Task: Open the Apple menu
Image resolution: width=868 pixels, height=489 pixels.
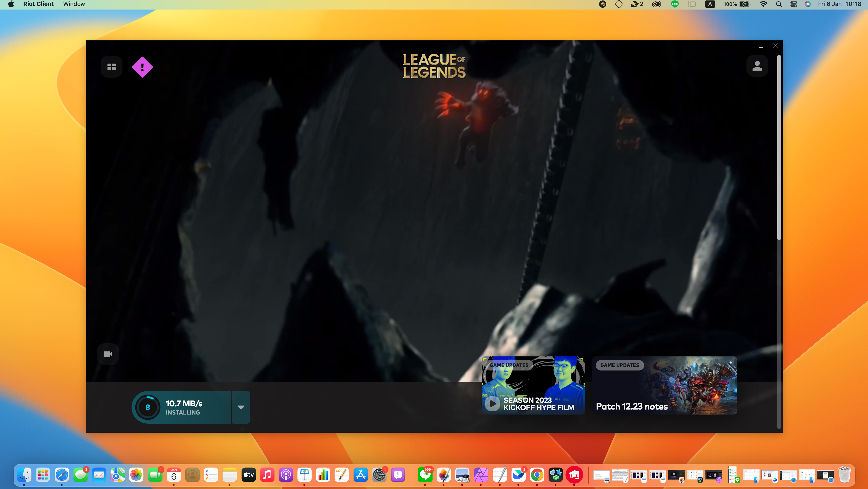Action: (11, 4)
